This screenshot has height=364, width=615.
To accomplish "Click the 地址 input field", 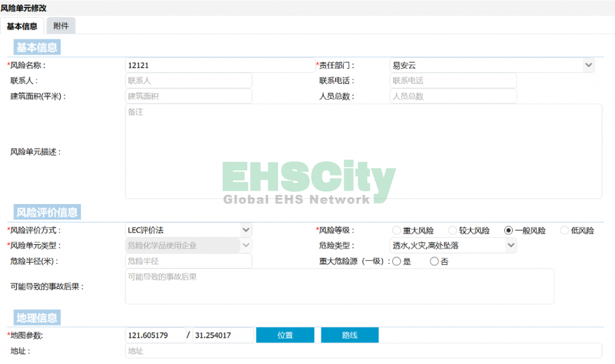I will click(x=363, y=351).
